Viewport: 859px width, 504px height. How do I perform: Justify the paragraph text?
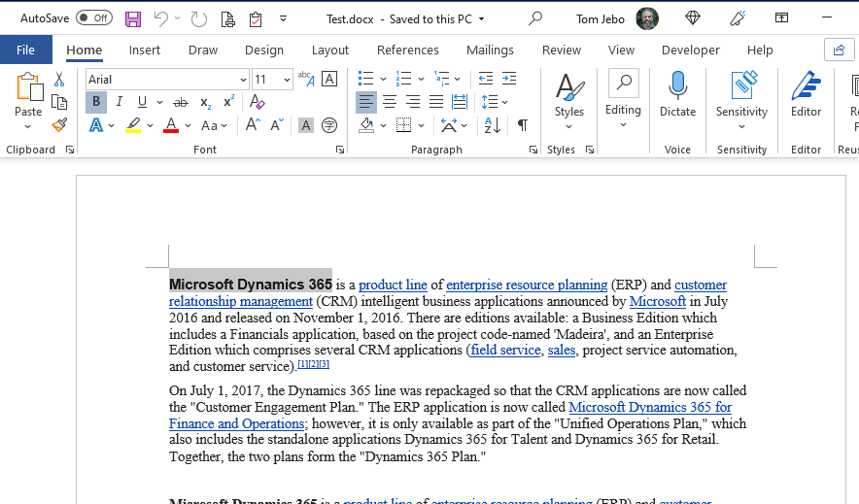(436, 102)
